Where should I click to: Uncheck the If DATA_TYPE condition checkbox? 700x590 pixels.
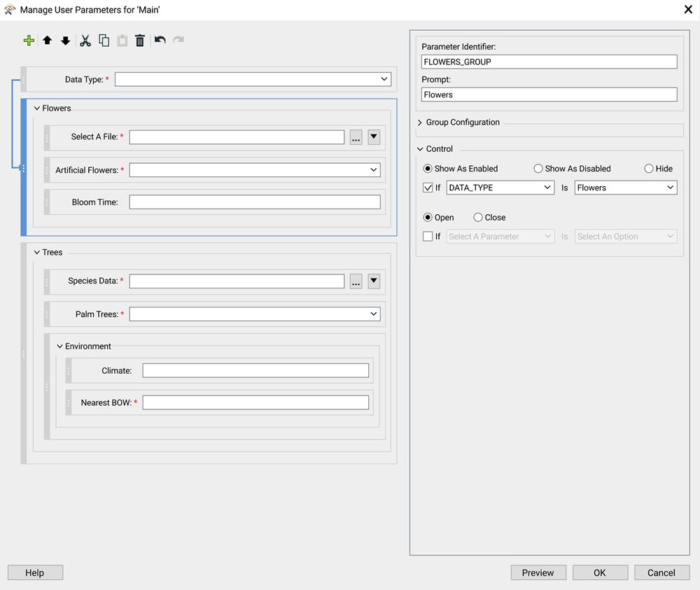click(x=428, y=188)
